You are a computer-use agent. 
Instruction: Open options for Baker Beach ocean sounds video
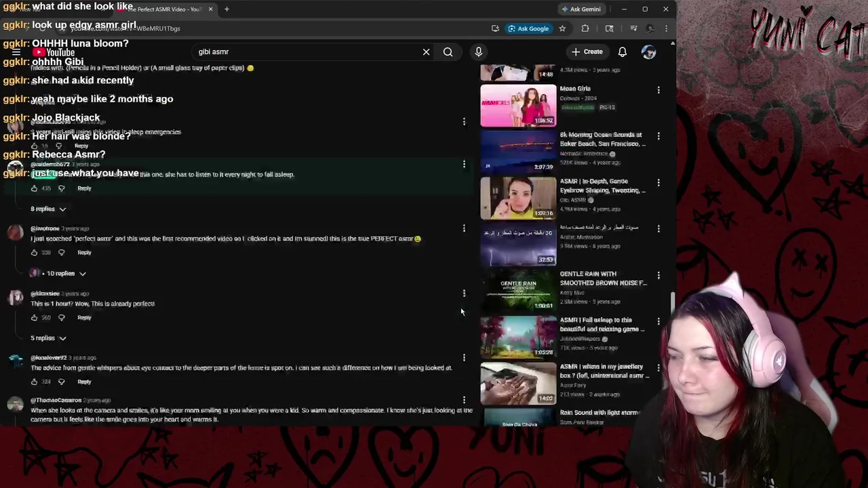click(658, 136)
